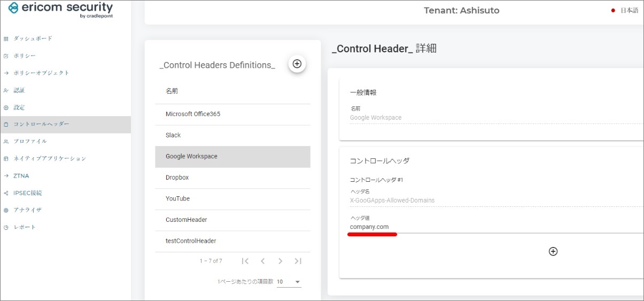Expand ポリシーオブジェクト in the sidebar

pyautogui.click(x=41, y=73)
